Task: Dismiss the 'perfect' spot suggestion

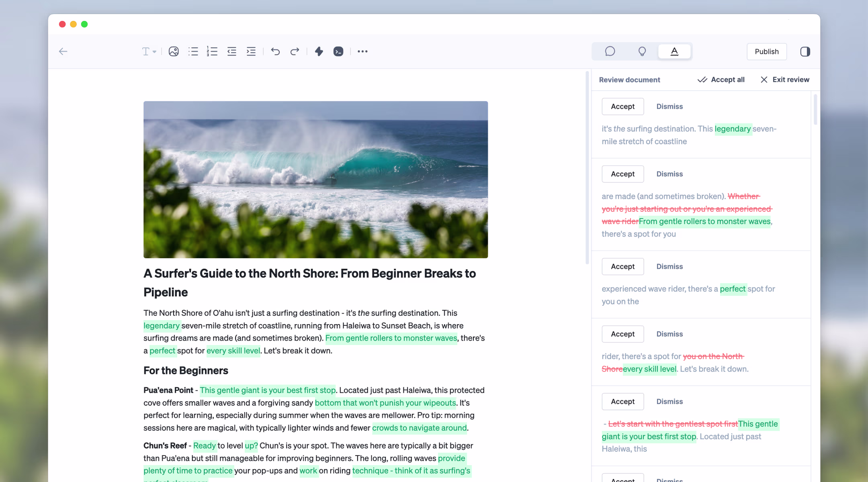Action: point(669,266)
